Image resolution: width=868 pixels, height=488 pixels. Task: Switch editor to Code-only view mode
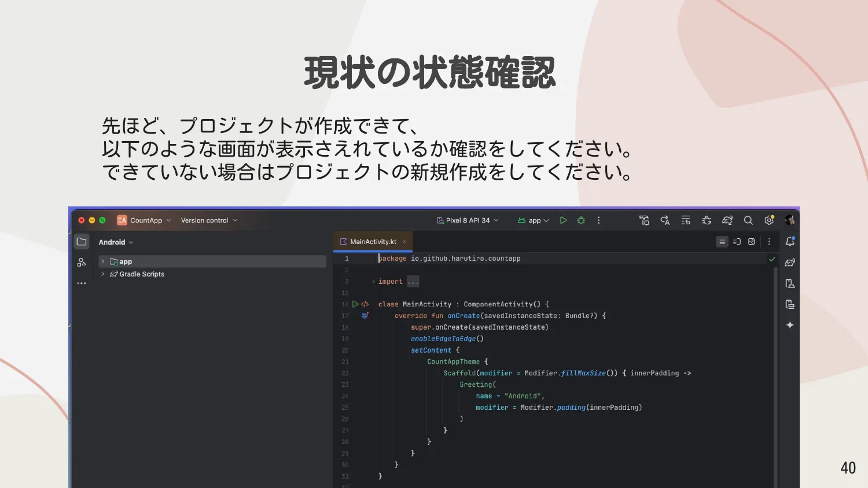click(722, 242)
